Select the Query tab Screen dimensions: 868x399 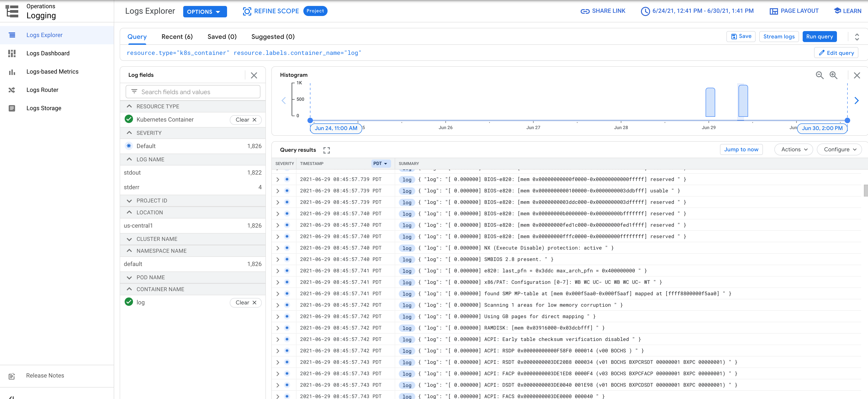pyautogui.click(x=137, y=36)
